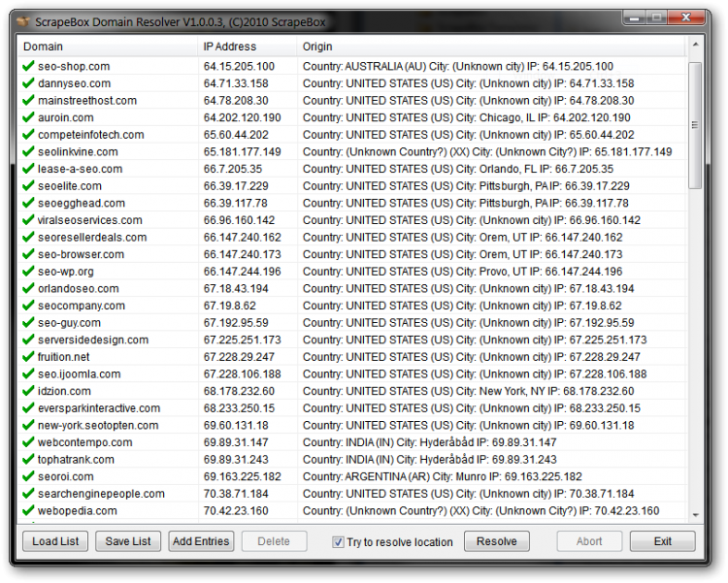Select the searchenginepeople.com domain entry
The image size is (728, 583).
click(x=101, y=494)
